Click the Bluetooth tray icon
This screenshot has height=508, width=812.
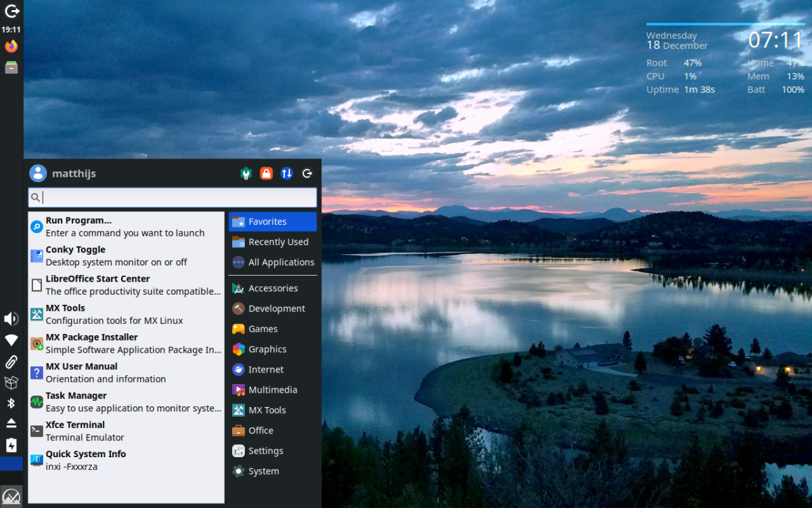(12, 403)
